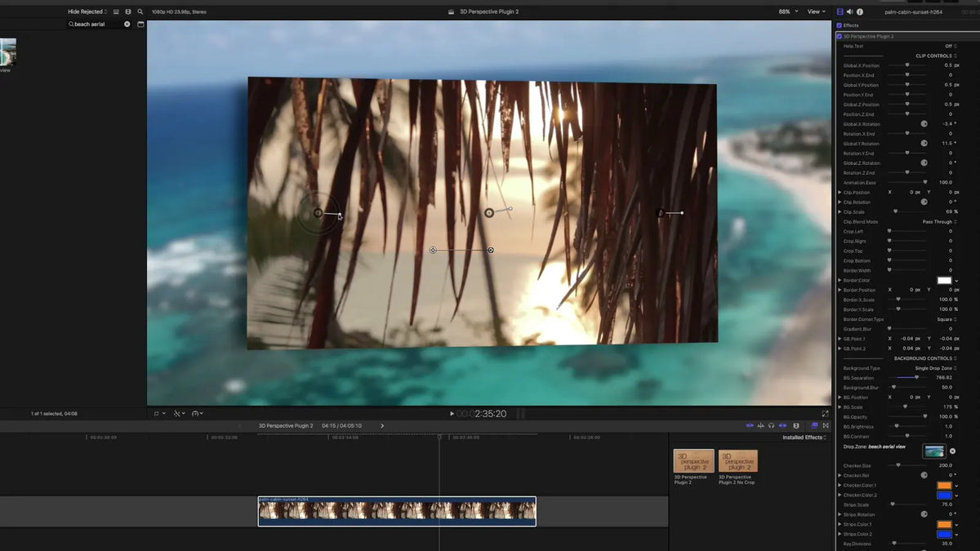Toggle the clip appearance icon in browser
The image size is (980, 551).
[x=129, y=11]
